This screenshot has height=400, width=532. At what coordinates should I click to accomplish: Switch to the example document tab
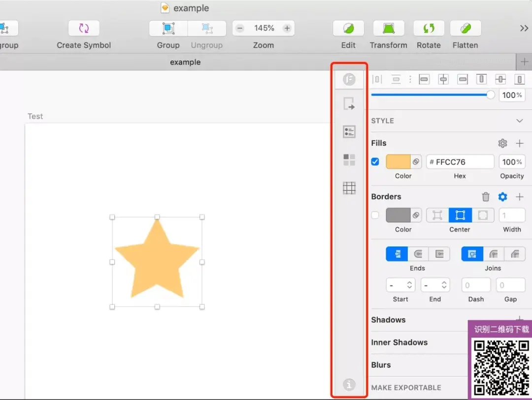[x=185, y=62]
